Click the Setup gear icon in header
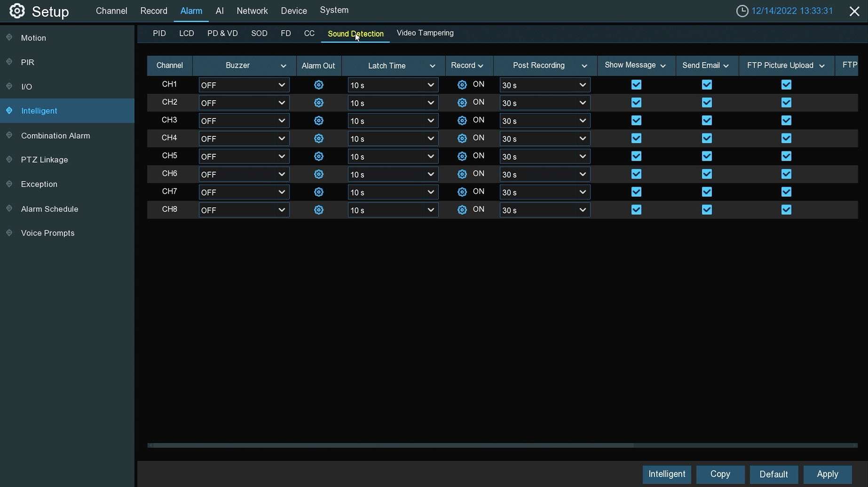 point(17,11)
